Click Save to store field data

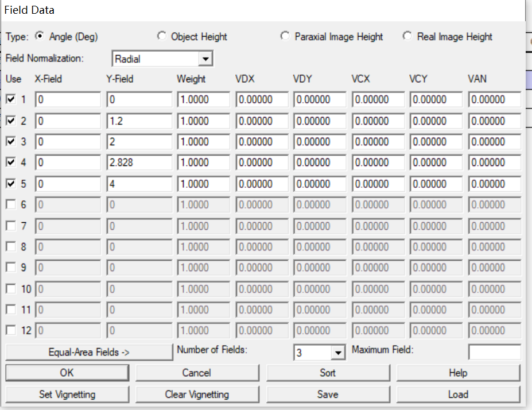click(x=328, y=394)
